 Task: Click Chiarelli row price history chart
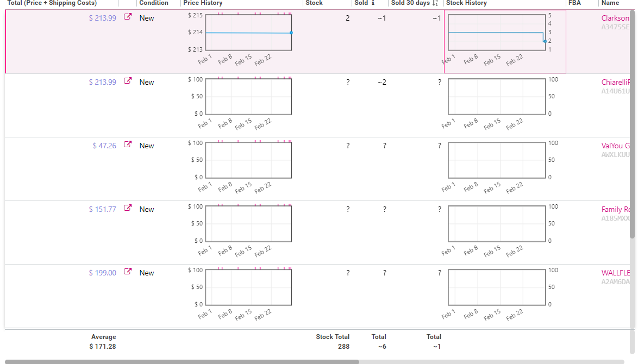click(248, 96)
